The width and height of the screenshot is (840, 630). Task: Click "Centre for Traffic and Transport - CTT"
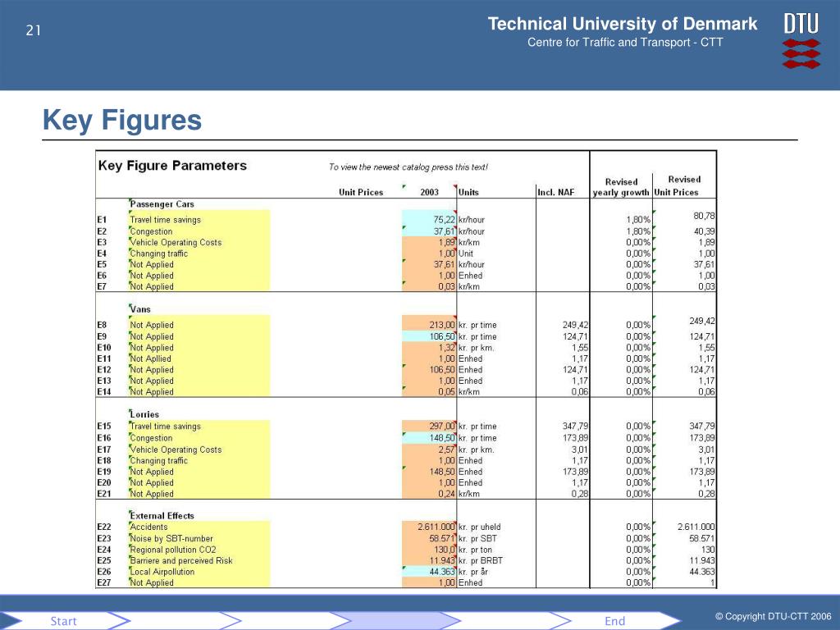(625, 43)
